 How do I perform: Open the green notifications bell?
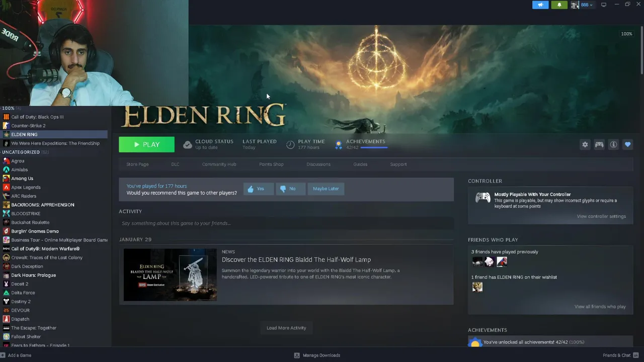(x=559, y=5)
